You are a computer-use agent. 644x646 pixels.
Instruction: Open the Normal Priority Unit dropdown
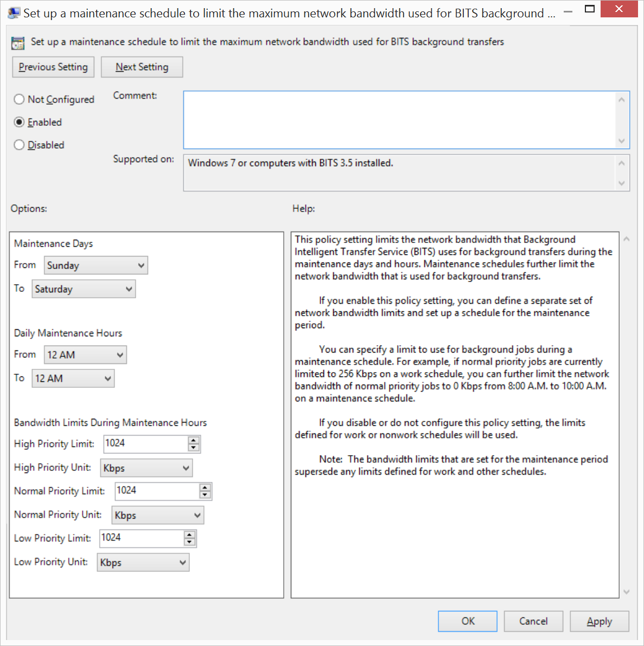click(x=157, y=515)
